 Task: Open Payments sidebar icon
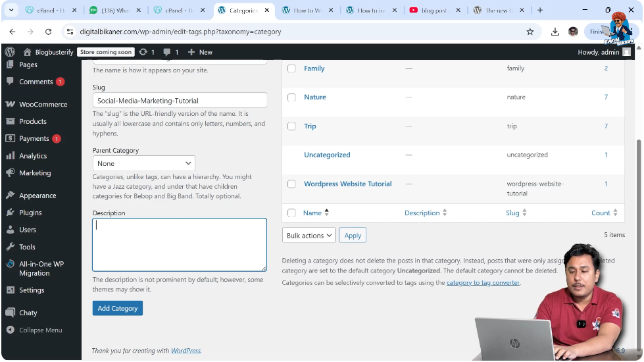click(11, 138)
